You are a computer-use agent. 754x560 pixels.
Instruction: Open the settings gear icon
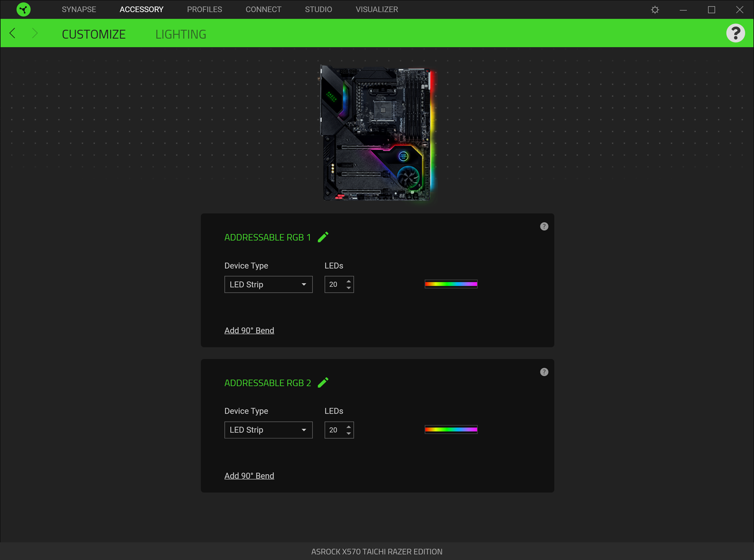tap(655, 9)
